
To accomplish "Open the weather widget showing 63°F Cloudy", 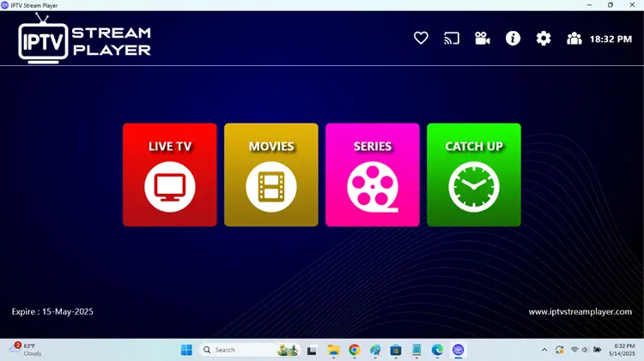I will click(x=26, y=350).
